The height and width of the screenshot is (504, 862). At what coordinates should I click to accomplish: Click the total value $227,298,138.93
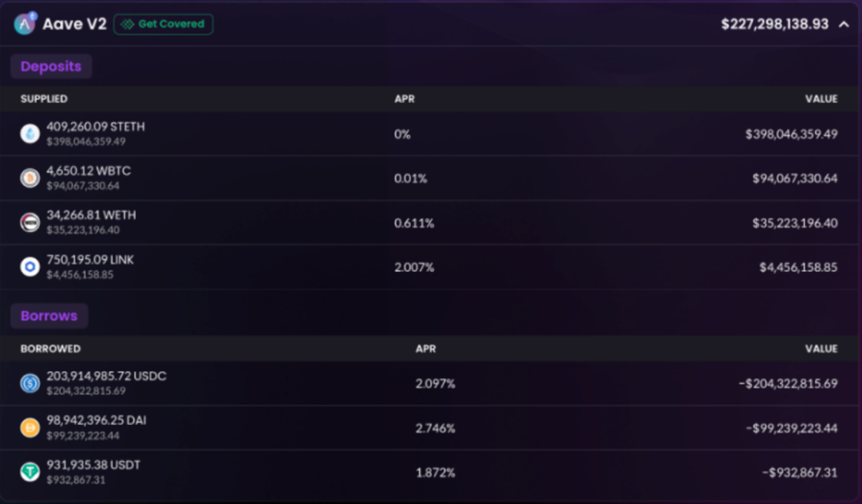tap(774, 25)
